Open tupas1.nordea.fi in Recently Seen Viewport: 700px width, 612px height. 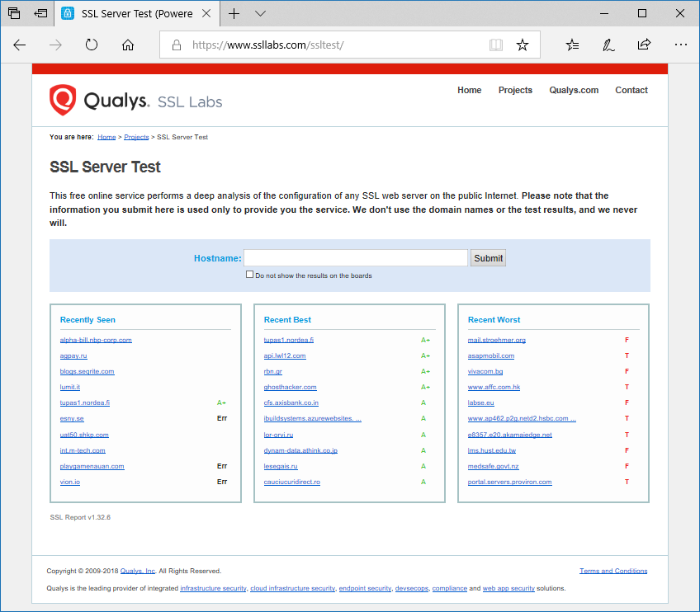[x=85, y=403]
